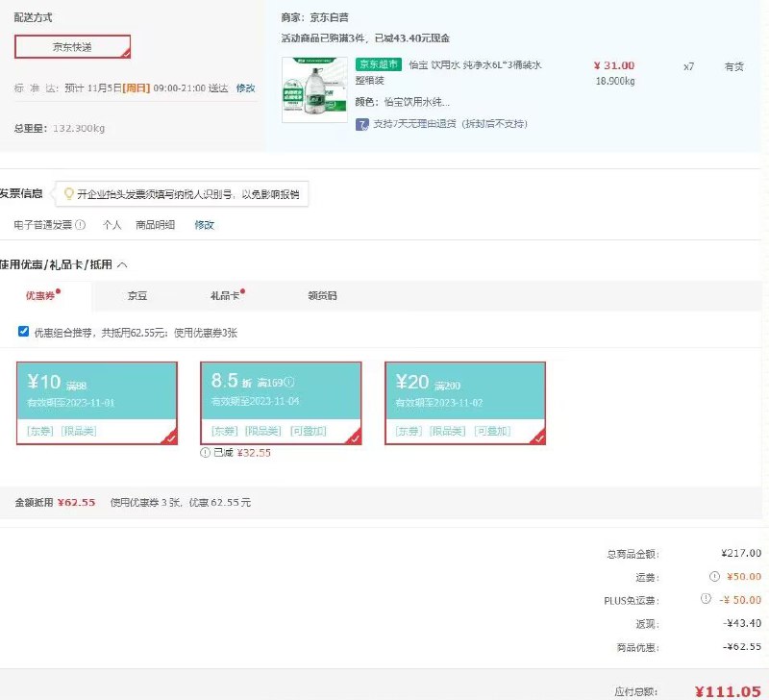769x700 pixels.
Task: Click 颜色：怡宝饮用水纯 color attribute text
Action: pos(402,102)
